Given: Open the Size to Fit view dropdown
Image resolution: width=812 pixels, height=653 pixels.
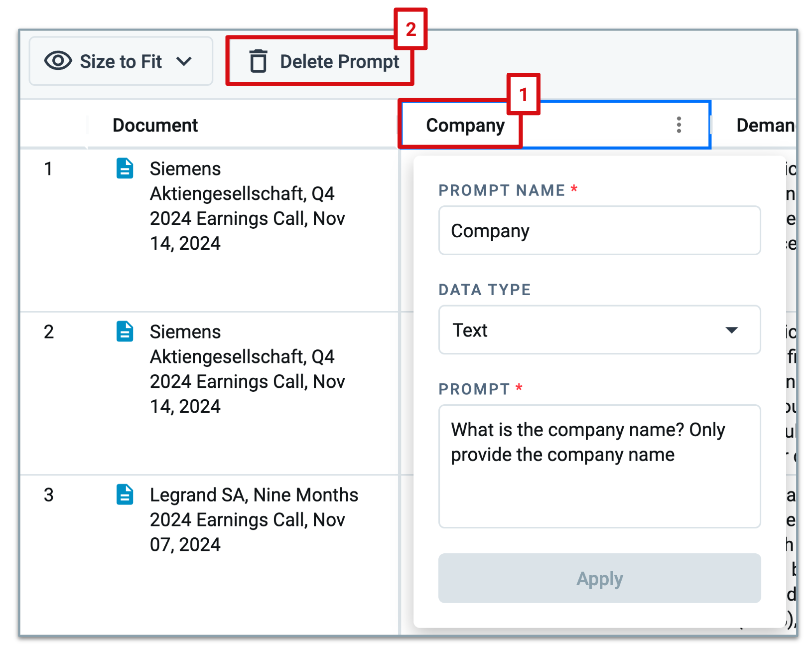Looking at the screenshot, I should 121,61.
